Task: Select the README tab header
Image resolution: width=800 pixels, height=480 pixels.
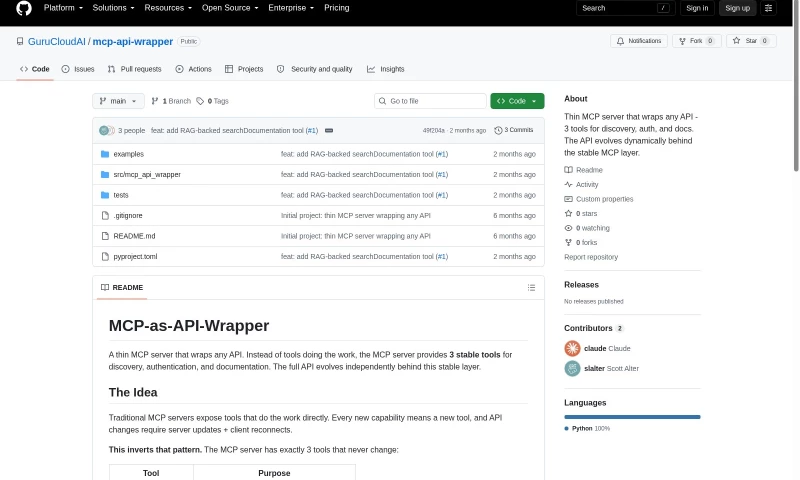Action: 122,288
